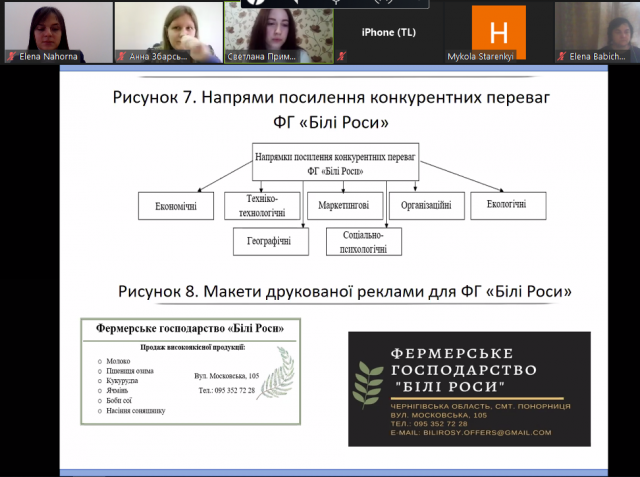The image size is (640, 477).
Task: Click the muted mic icon under iPhone (TL)
Action: click(341, 56)
